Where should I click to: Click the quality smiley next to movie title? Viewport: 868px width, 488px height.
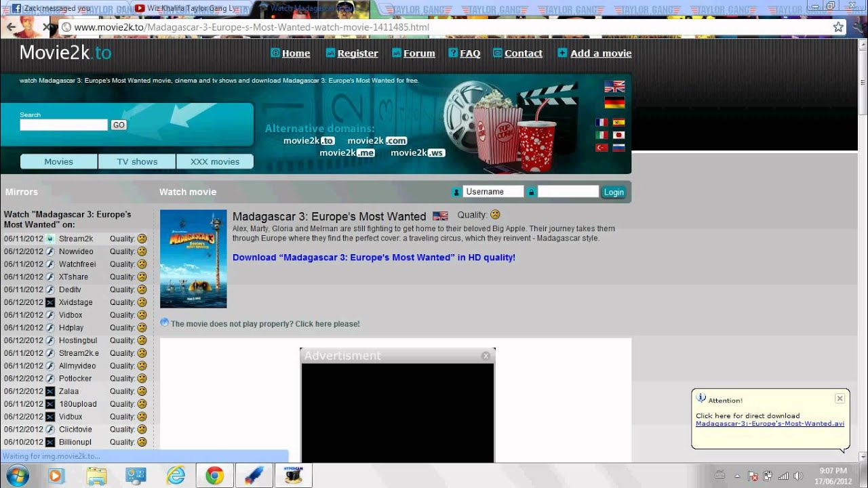(495, 215)
